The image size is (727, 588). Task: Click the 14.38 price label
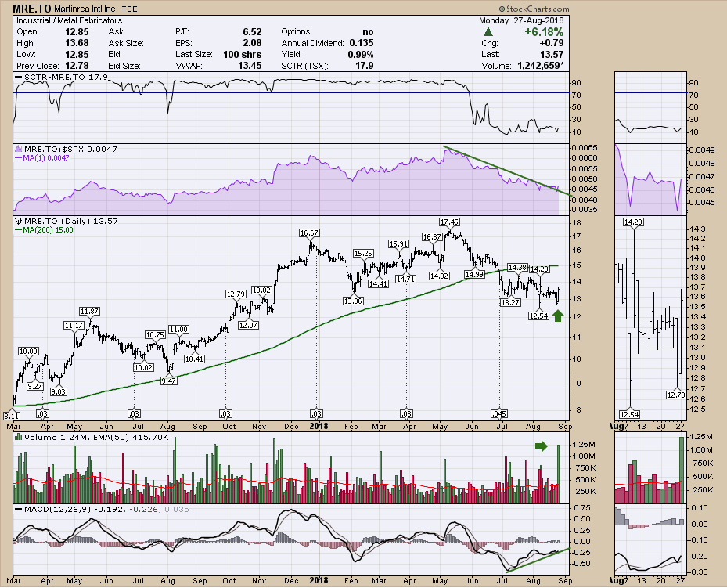click(x=517, y=268)
